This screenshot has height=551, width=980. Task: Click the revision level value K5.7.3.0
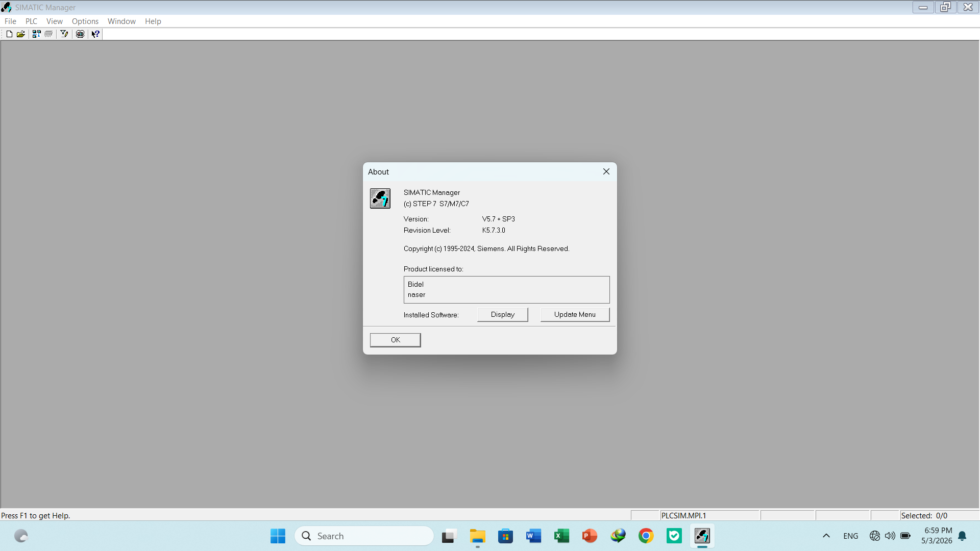494,230
